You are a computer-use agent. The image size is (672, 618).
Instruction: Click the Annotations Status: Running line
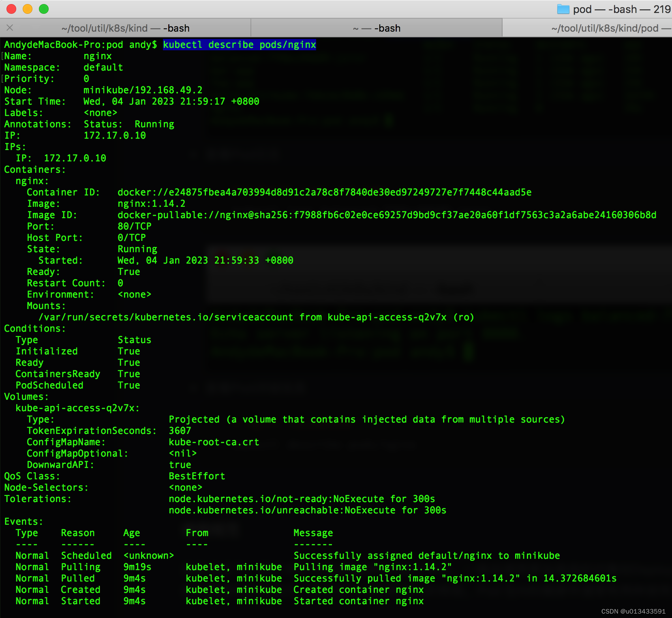(89, 124)
